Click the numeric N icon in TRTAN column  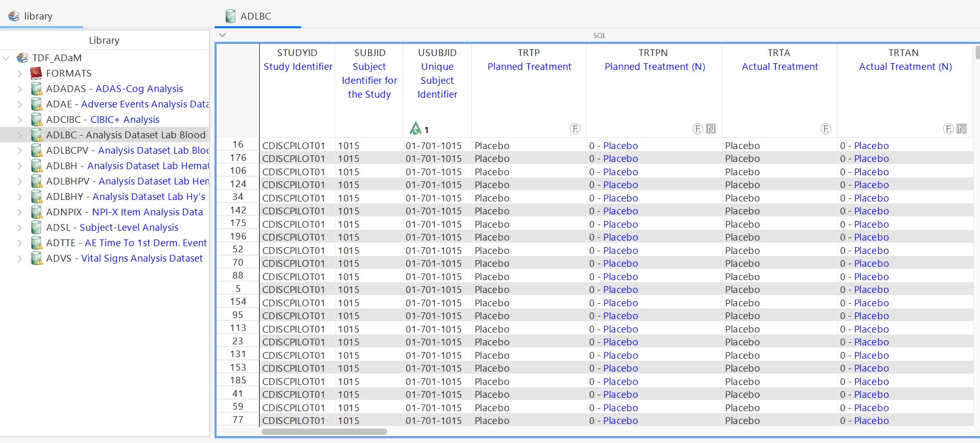coord(961,128)
